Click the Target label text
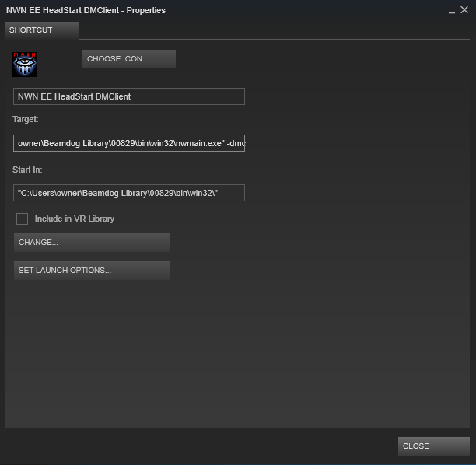The image size is (476, 465). point(26,119)
